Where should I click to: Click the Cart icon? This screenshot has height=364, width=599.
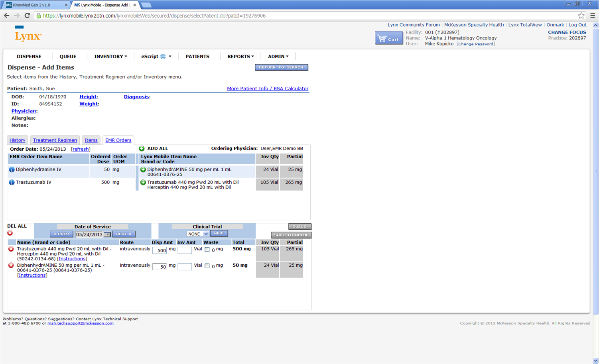pyautogui.click(x=388, y=37)
